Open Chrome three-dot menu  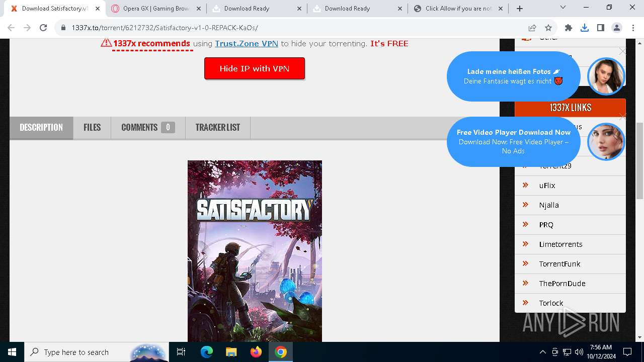633,28
